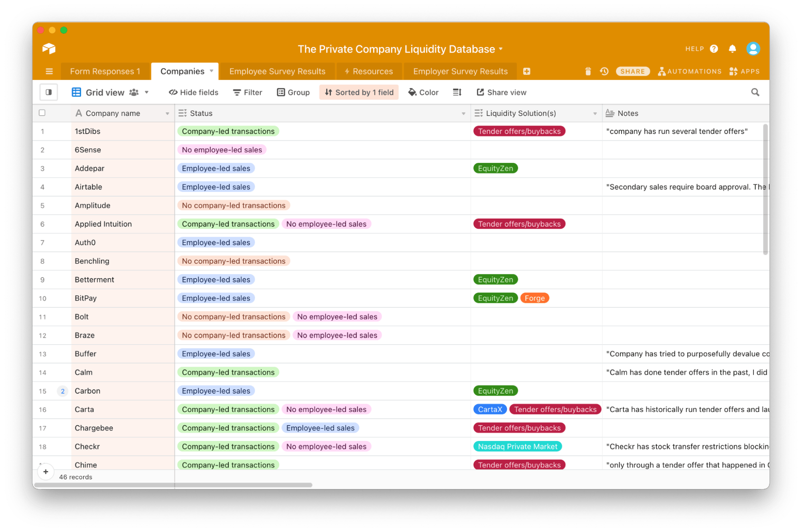Open view collaborators people icon
The height and width of the screenshot is (532, 802).
[134, 92]
